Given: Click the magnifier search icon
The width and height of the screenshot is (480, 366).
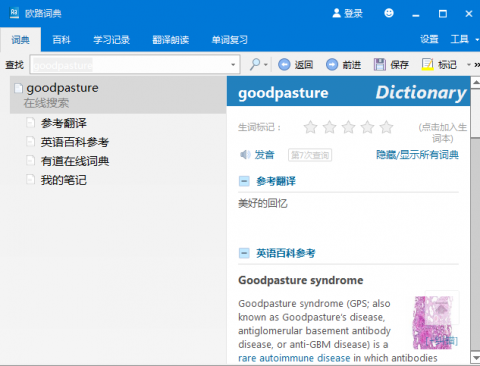Looking at the screenshot, I should point(255,64).
